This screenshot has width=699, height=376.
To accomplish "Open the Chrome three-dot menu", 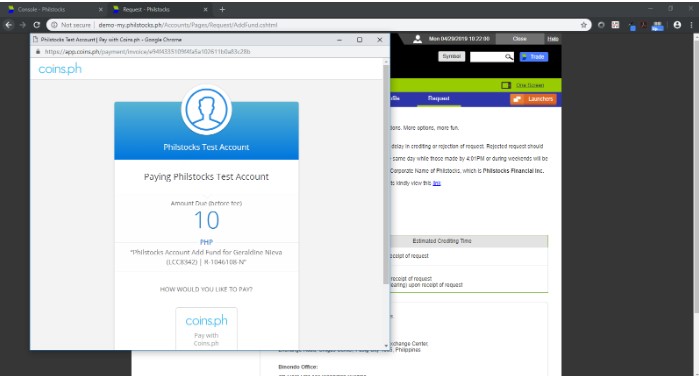I will [691, 25].
